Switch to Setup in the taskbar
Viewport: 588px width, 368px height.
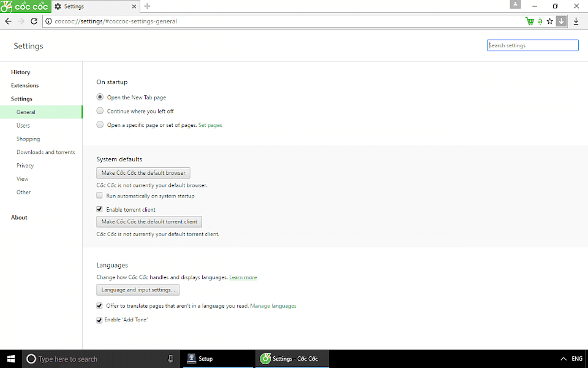click(x=219, y=359)
